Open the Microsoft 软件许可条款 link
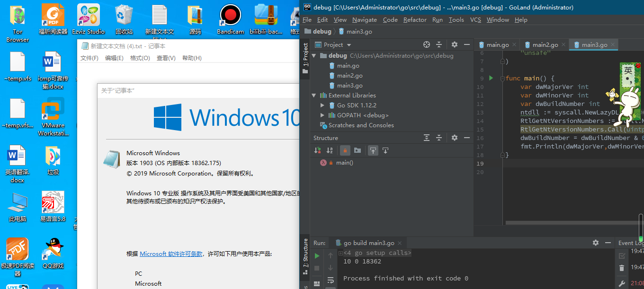This screenshot has height=289, width=644. pyautogui.click(x=170, y=254)
